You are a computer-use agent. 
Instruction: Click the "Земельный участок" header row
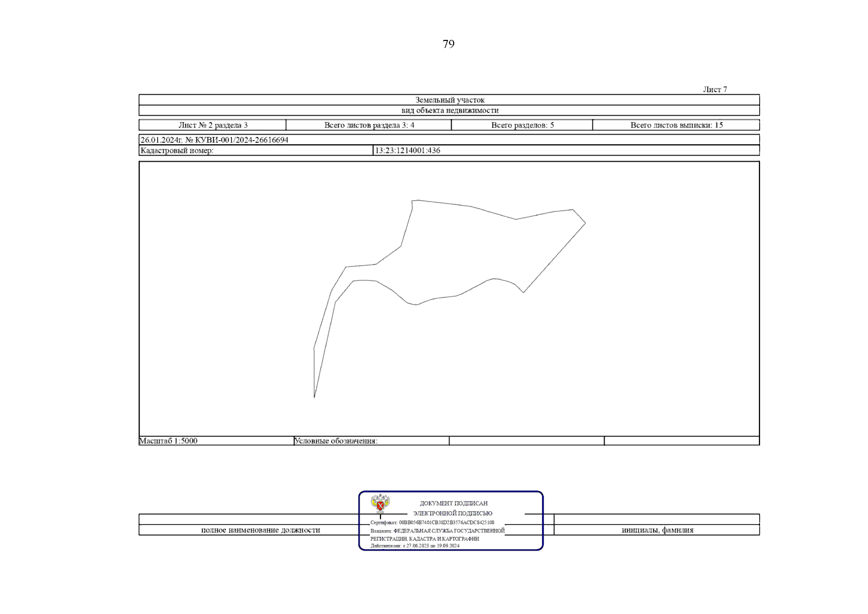[x=449, y=100]
